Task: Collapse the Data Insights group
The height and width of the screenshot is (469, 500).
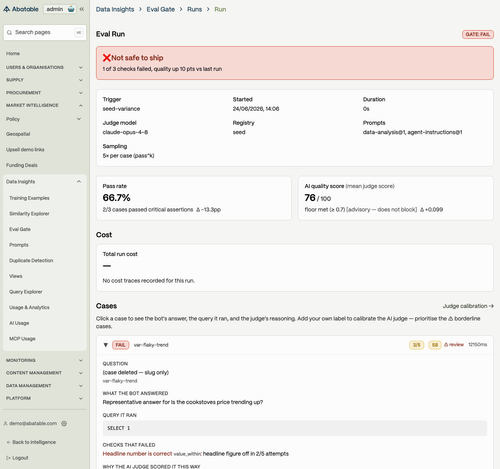Action: [x=79, y=182]
